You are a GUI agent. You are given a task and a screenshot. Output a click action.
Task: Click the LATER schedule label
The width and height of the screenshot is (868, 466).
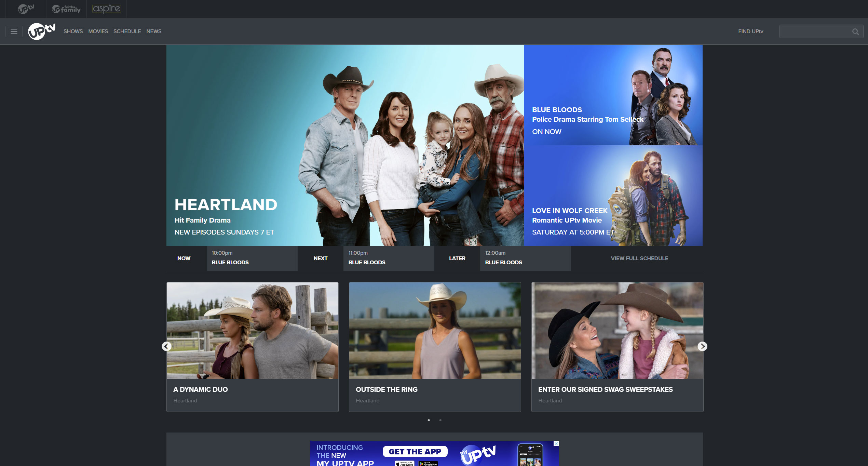pyautogui.click(x=457, y=258)
